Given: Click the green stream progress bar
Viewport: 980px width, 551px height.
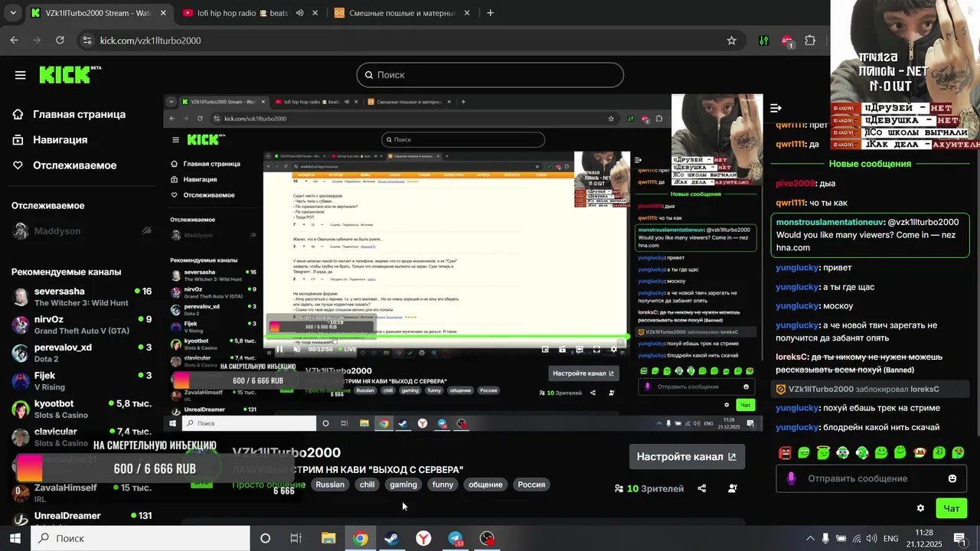Looking at the screenshot, I should (x=447, y=337).
